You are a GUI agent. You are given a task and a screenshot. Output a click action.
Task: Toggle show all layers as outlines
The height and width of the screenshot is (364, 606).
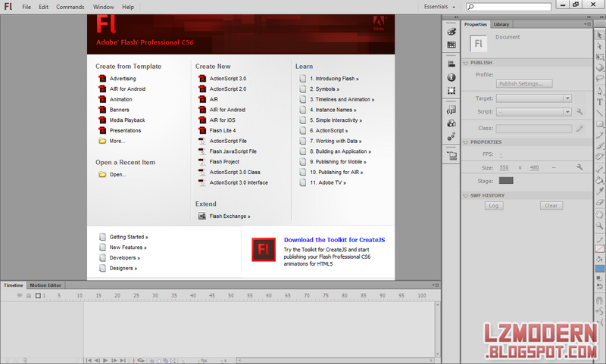click(38, 296)
